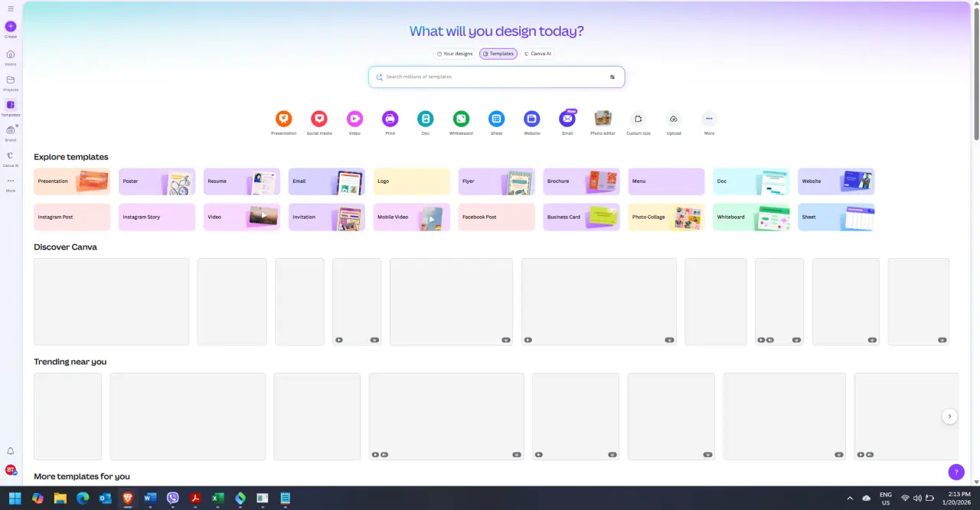Open the Resume template card
Image resolution: width=980 pixels, height=510 pixels.
pos(242,181)
